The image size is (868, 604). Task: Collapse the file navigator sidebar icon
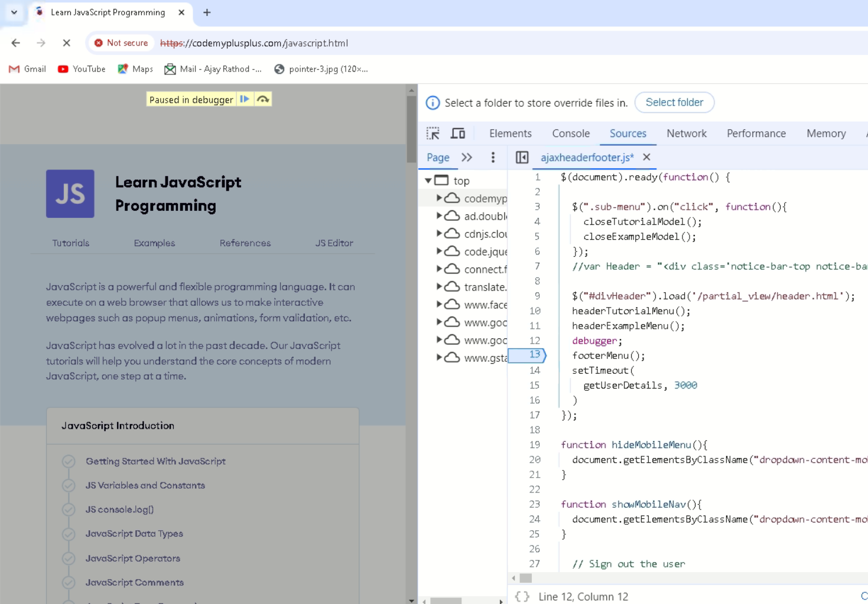(522, 157)
